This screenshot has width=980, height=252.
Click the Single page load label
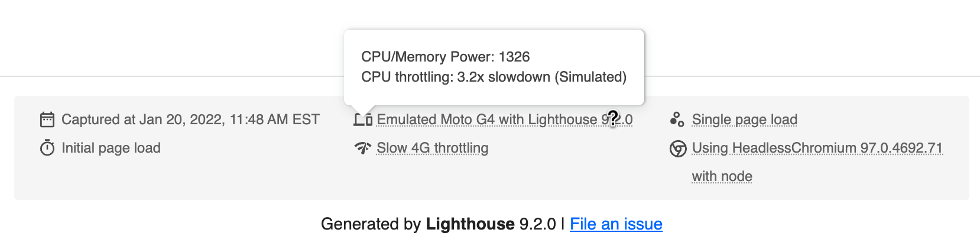tap(744, 119)
